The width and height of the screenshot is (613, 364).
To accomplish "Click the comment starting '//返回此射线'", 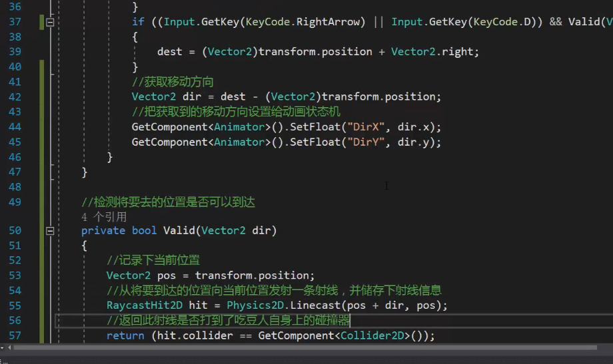I will (229, 320).
